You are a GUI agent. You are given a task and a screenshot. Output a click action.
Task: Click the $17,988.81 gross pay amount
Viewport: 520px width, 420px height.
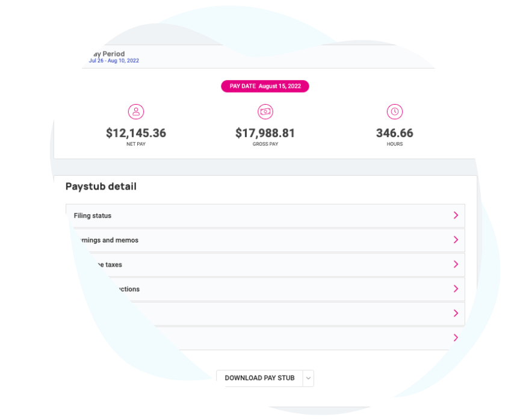pos(265,133)
